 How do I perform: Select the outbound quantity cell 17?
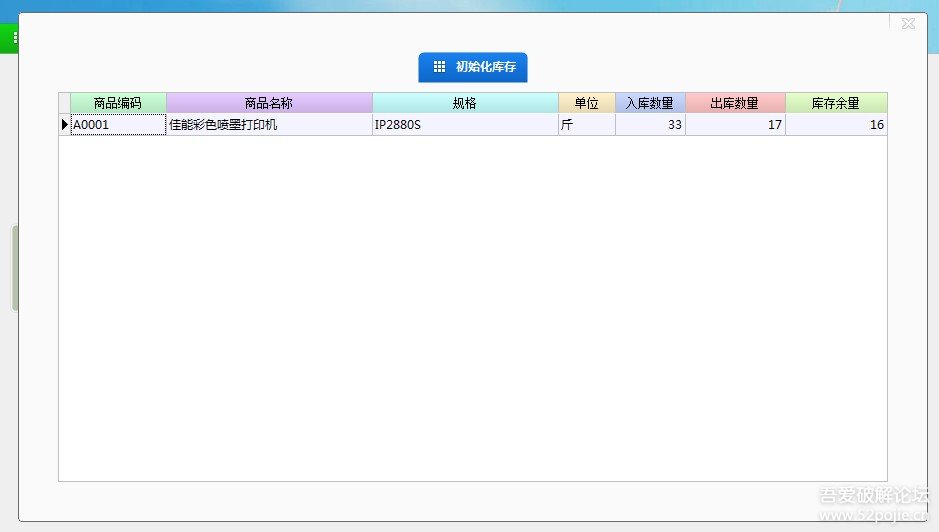coord(735,125)
